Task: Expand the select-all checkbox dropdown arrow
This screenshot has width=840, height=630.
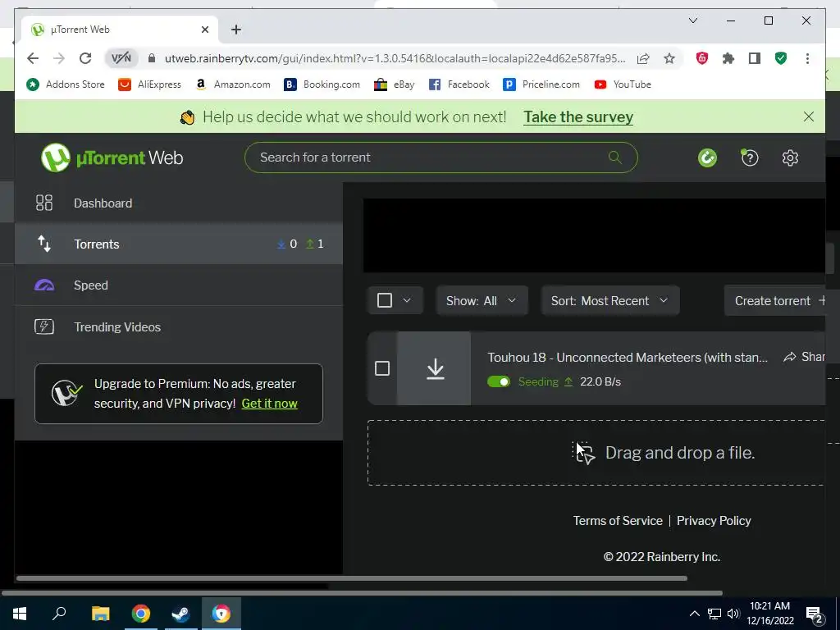Action: pyautogui.click(x=407, y=300)
